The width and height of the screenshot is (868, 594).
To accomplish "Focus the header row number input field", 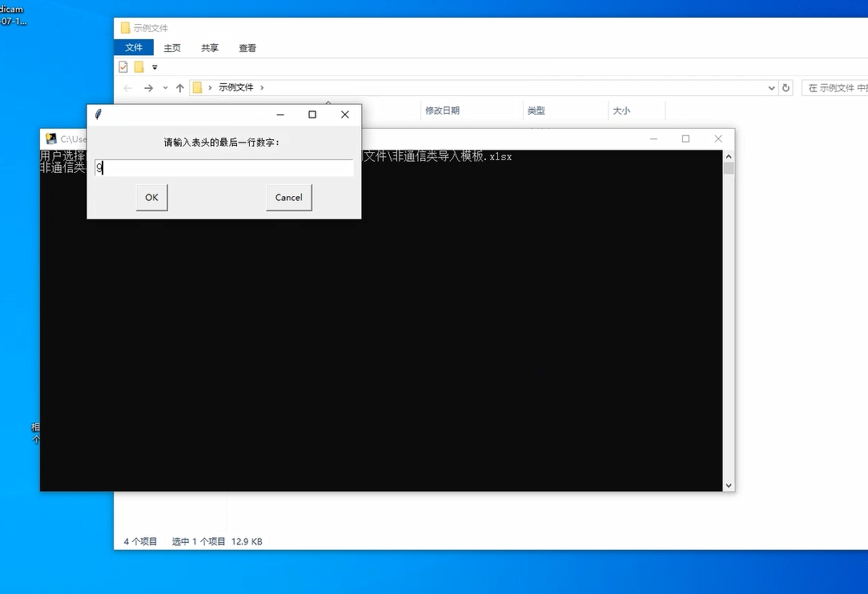I will tap(223, 168).
